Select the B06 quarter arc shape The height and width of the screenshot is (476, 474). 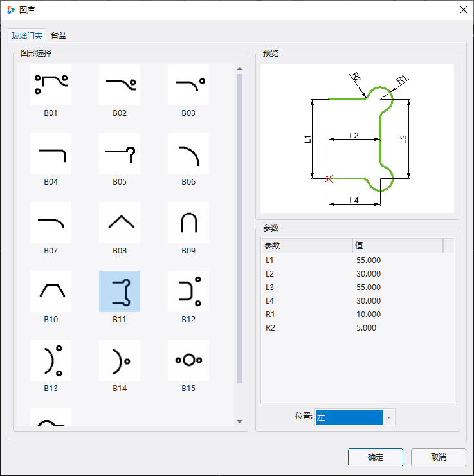coord(188,154)
